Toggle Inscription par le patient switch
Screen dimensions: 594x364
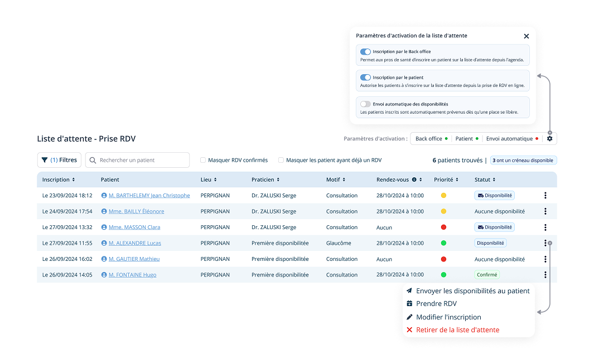(x=365, y=77)
